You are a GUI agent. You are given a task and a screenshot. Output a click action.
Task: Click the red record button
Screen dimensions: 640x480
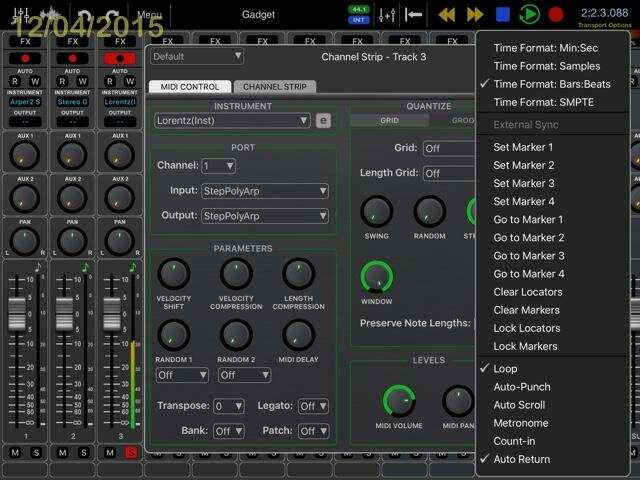556,15
